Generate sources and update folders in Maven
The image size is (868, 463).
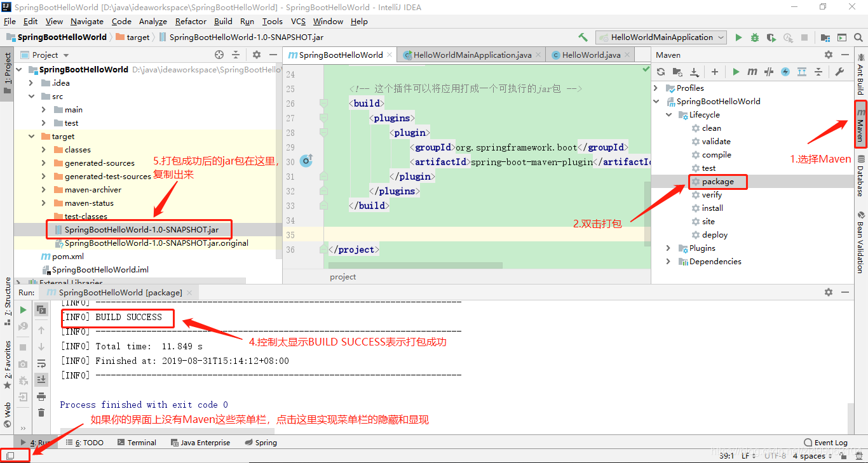pyautogui.click(x=677, y=72)
